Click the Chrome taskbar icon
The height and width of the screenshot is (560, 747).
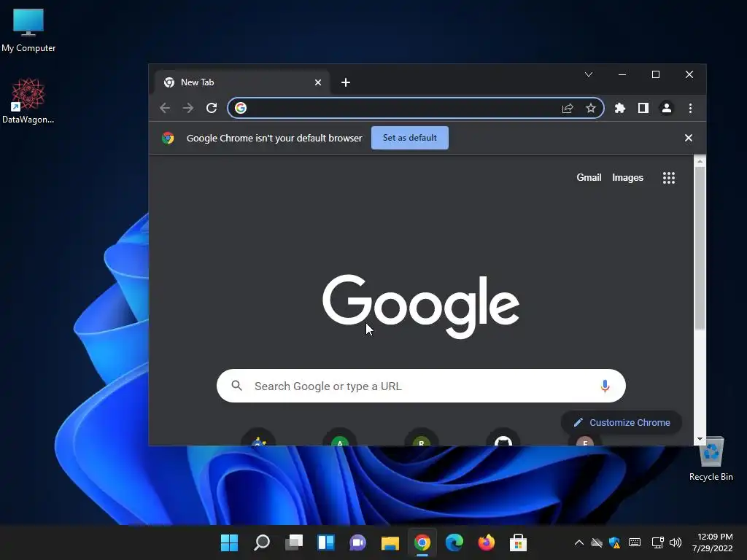[422, 542]
